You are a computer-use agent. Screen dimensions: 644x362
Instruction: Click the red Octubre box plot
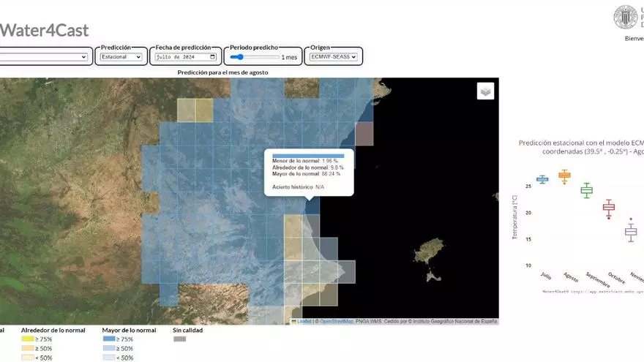point(608,208)
